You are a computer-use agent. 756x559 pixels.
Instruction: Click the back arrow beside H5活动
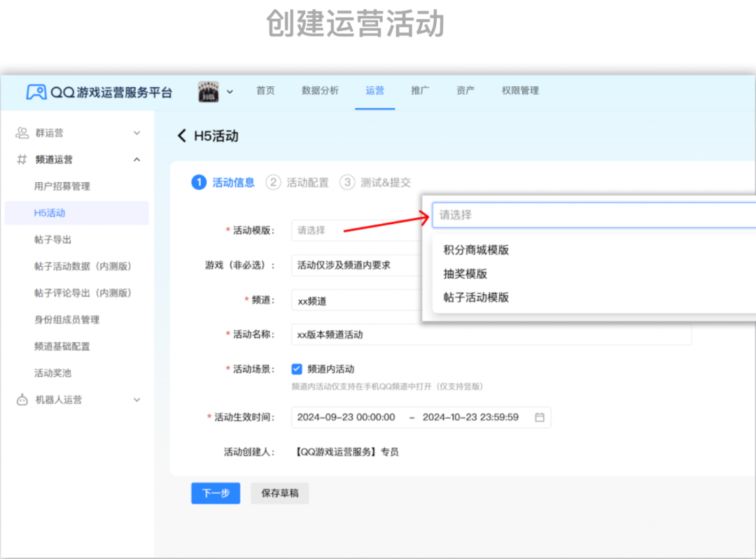(182, 136)
